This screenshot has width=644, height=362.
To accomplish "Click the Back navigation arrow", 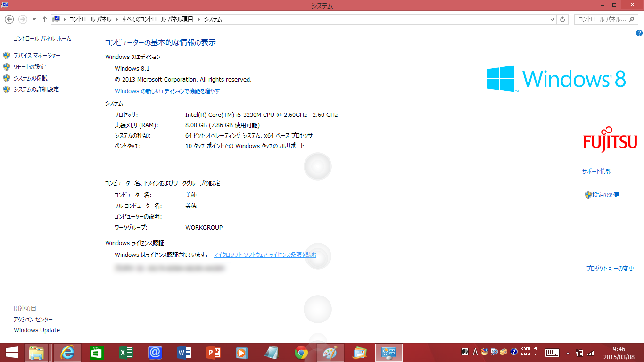I will point(9,19).
